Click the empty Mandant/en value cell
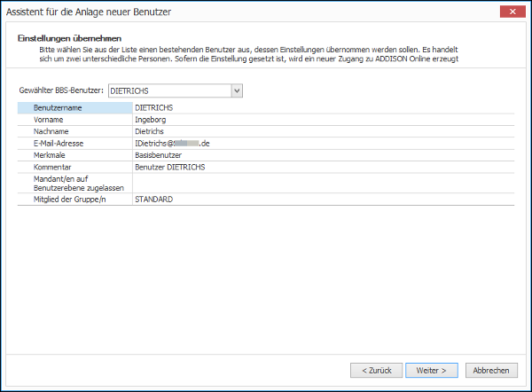 click(324, 184)
